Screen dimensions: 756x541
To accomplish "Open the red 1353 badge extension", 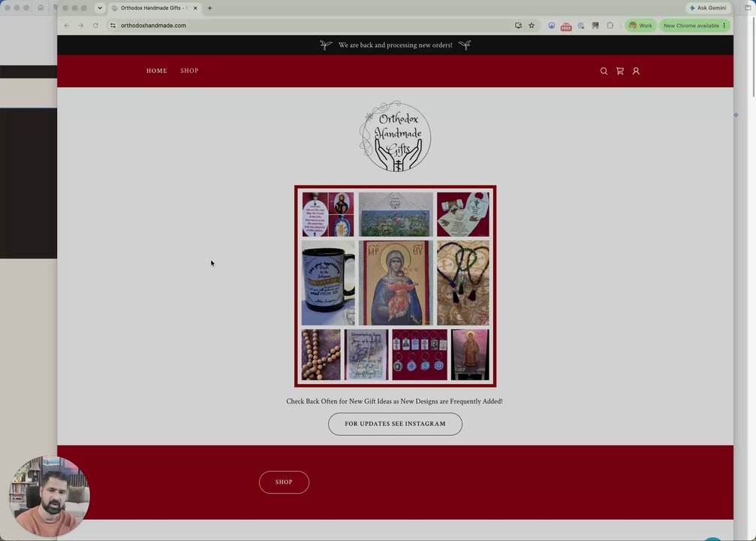I will click(566, 26).
